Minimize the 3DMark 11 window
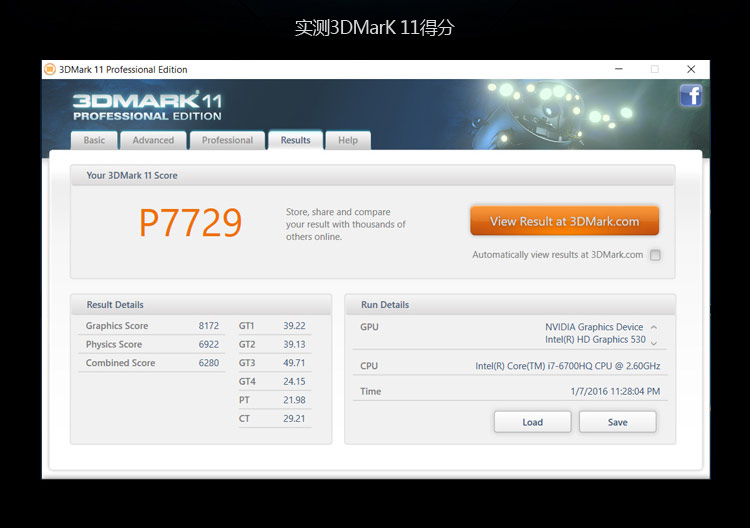This screenshot has height=528, width=750. click(618, 69)
